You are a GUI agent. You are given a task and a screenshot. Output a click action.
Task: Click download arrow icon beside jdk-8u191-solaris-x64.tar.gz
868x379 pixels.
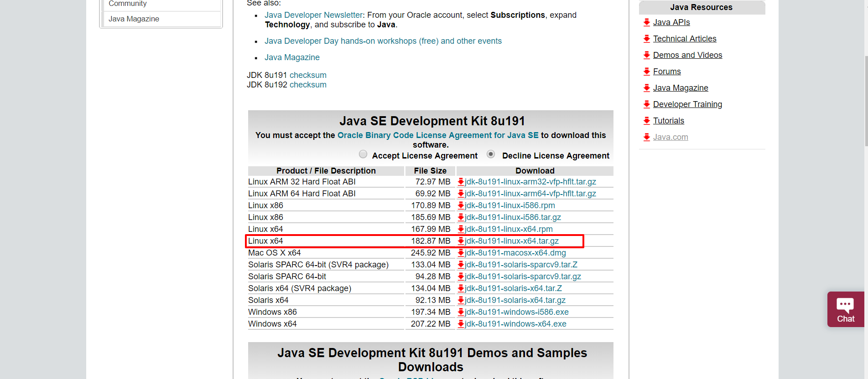[461, 300]
